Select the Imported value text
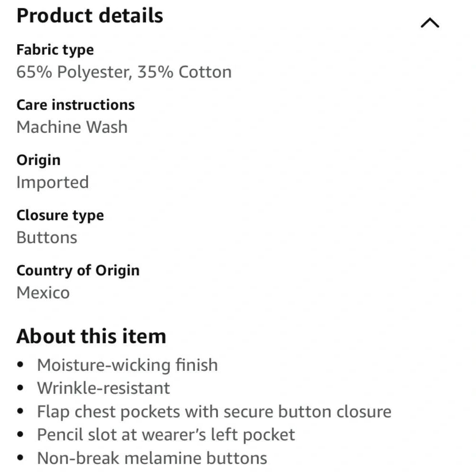 coord(52,182)
